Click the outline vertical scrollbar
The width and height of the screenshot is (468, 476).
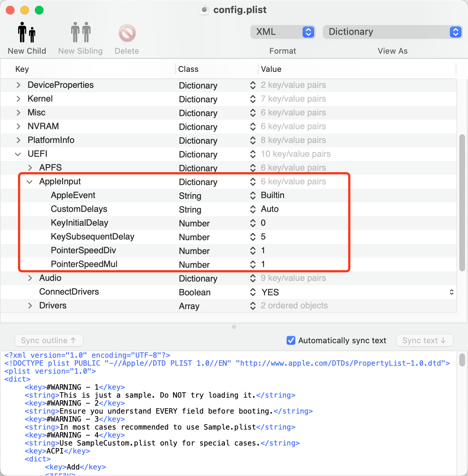[x=462, y=203]
